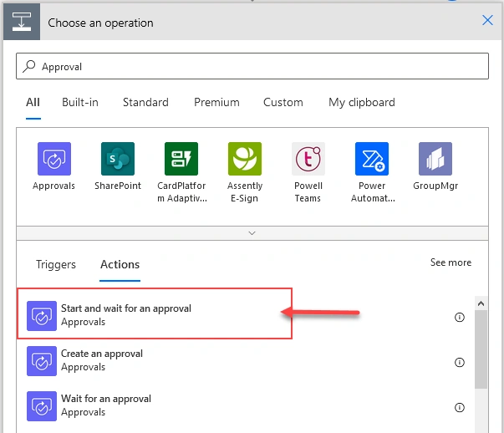Close the Choose an operation panel

(x=487, y=20)
